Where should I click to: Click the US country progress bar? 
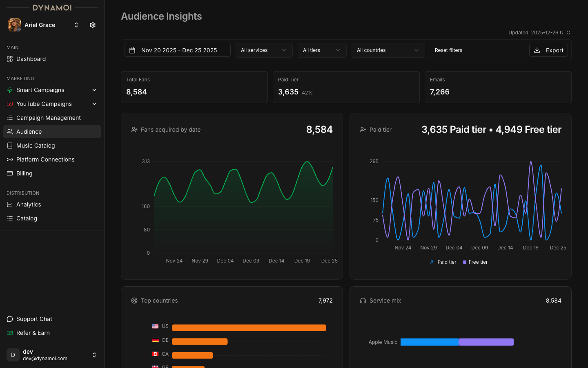(x=249, y=328)
